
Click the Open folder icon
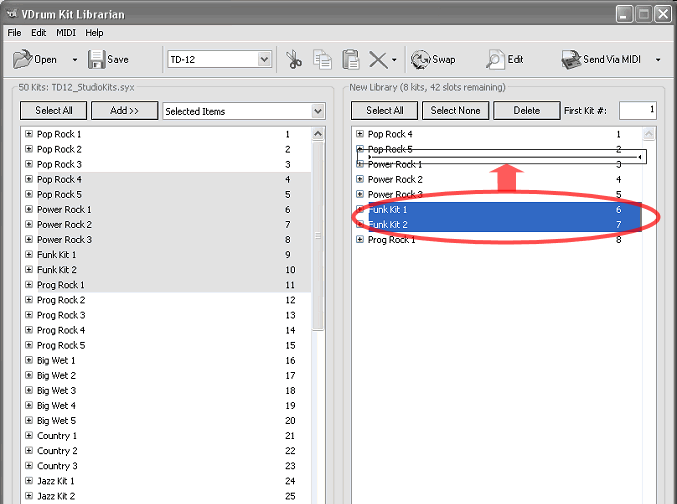22,60
